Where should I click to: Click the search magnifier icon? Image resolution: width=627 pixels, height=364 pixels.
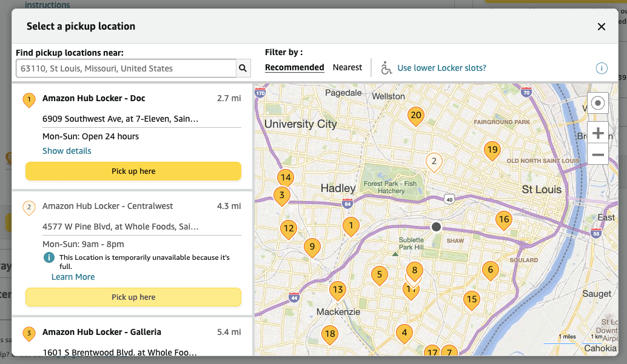[x=243, y=68]
